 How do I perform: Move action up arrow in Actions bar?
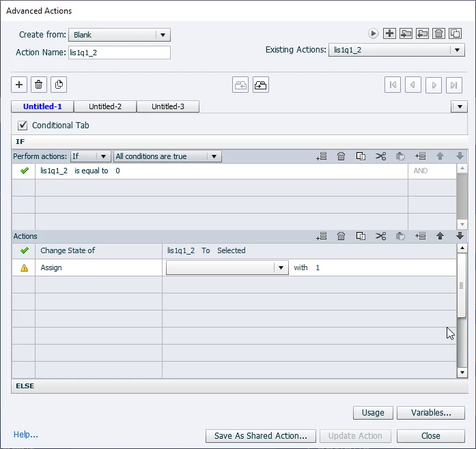click(440, 236)
